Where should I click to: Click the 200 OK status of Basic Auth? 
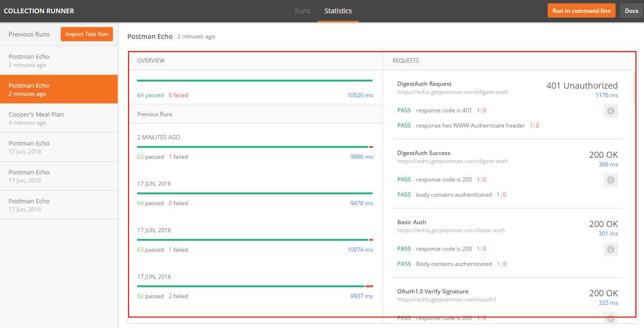(604, 224)
